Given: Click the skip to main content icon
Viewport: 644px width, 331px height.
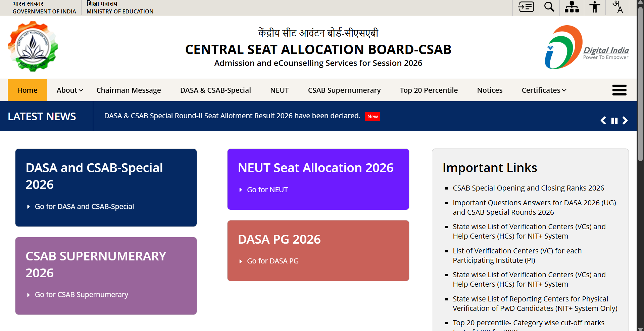Looking at the screenshot, I should [x=526, y=7].
